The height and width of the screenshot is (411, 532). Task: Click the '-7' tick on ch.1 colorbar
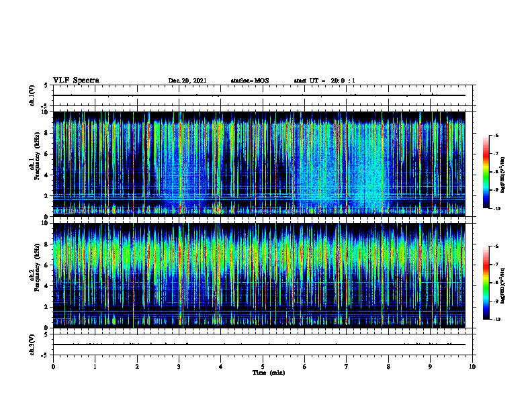tap(496, 154)
